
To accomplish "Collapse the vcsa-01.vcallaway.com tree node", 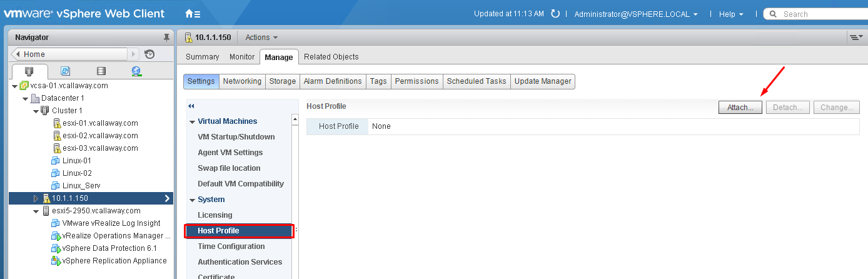I will click(15, 86).
